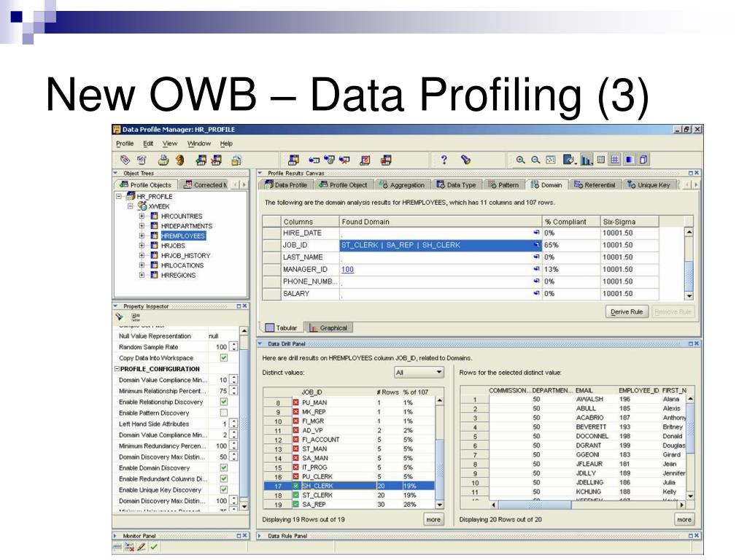
Task: Click the Derive Rule button
Action: click(627, 312)
